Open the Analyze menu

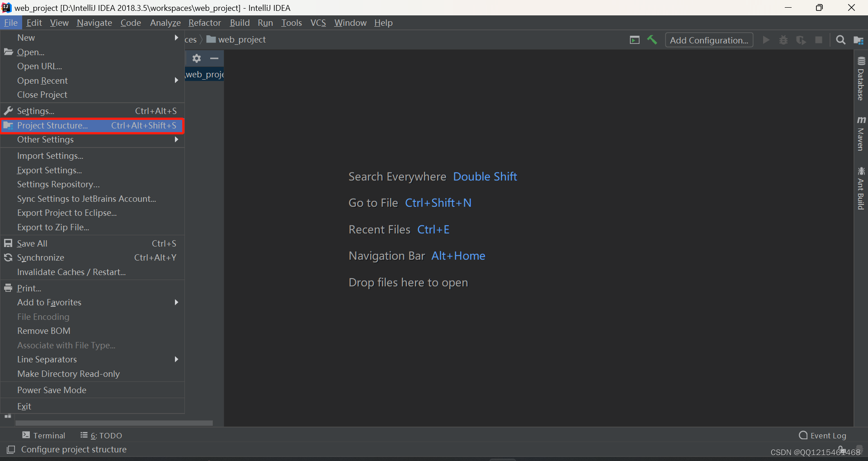165,23
